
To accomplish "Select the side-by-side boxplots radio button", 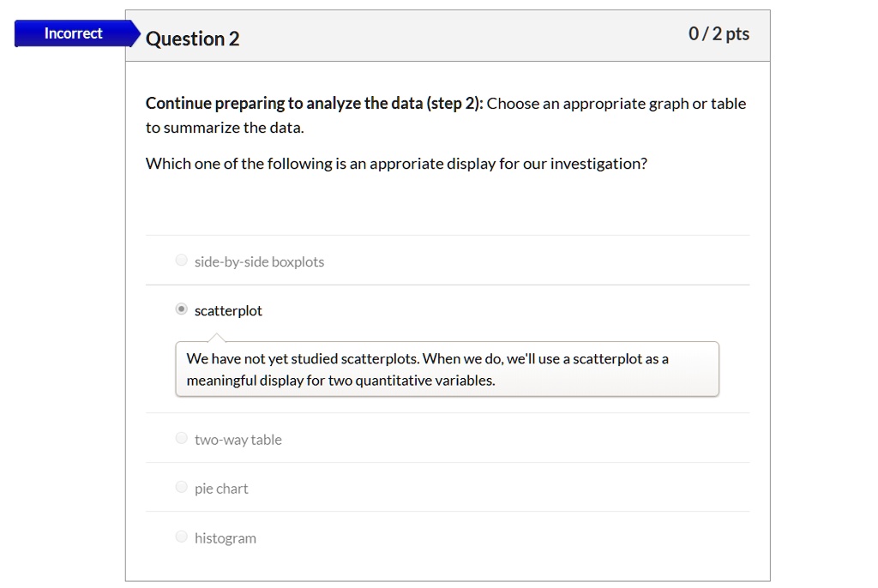I will pyautogui.click(x=181, y=260).
